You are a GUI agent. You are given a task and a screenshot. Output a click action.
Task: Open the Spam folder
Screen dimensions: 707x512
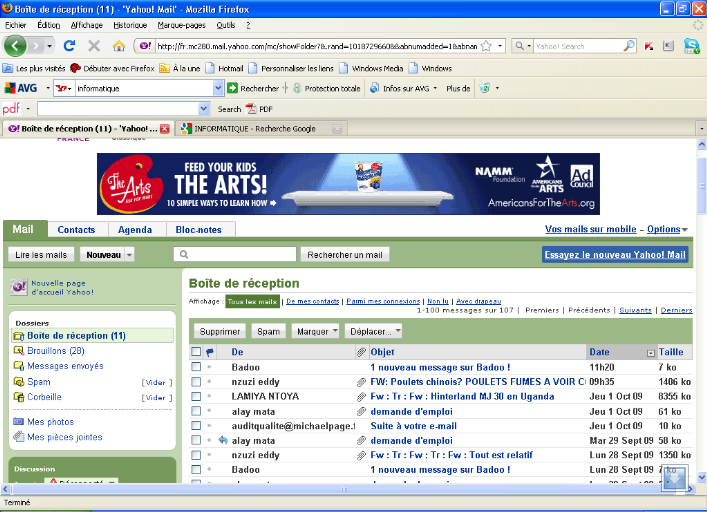click(39, 382)
